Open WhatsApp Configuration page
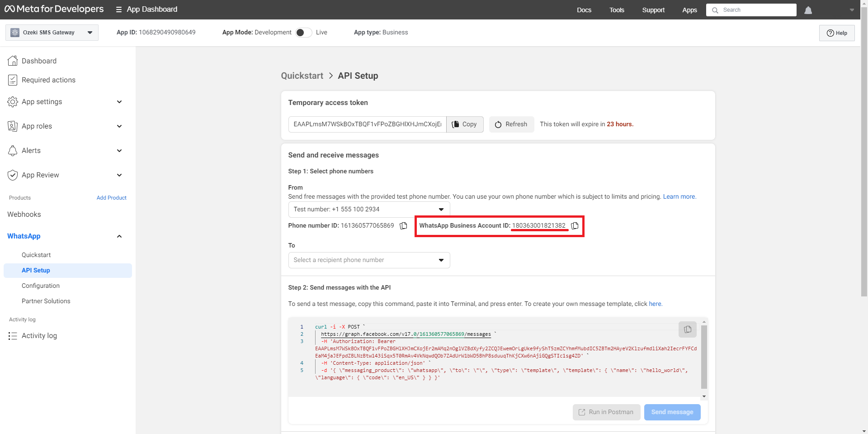The width and height of the screenshot is (868, 434). click(41, 286)
